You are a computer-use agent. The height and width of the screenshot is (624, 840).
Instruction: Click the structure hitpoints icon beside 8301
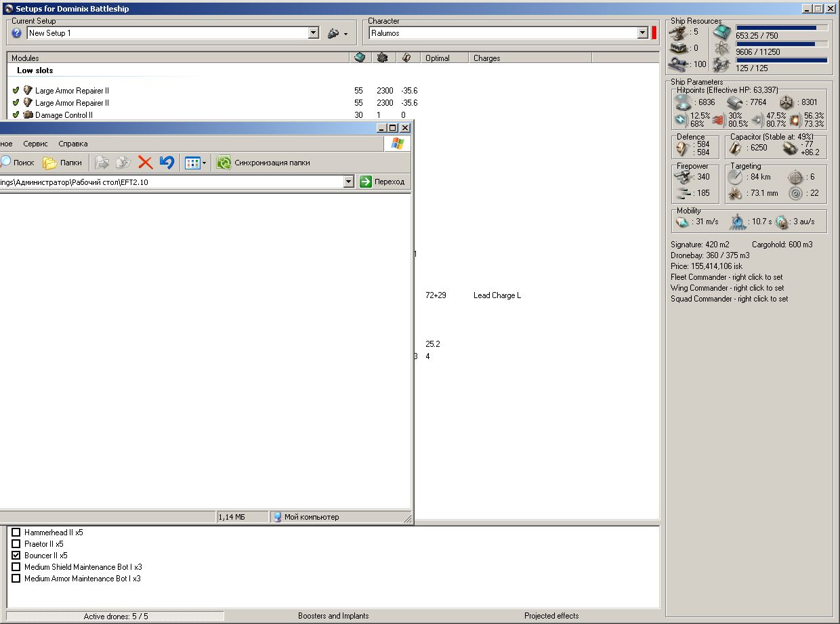pyautogui.click(x=786, y=102)
